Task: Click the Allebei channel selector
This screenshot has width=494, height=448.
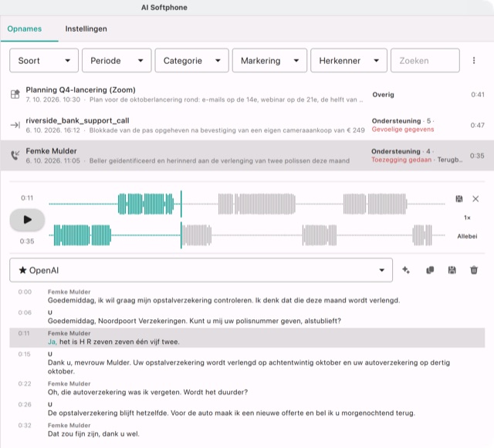Action: click(467, 236)
